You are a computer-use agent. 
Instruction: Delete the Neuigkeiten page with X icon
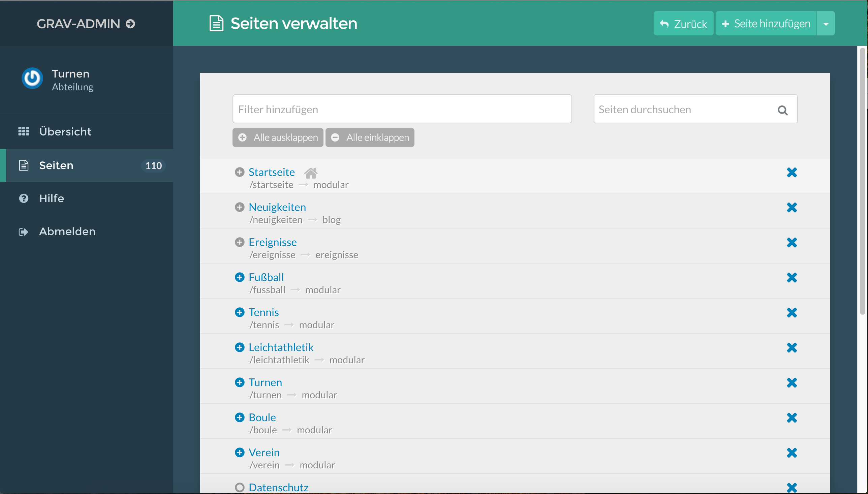click(791, 207)
